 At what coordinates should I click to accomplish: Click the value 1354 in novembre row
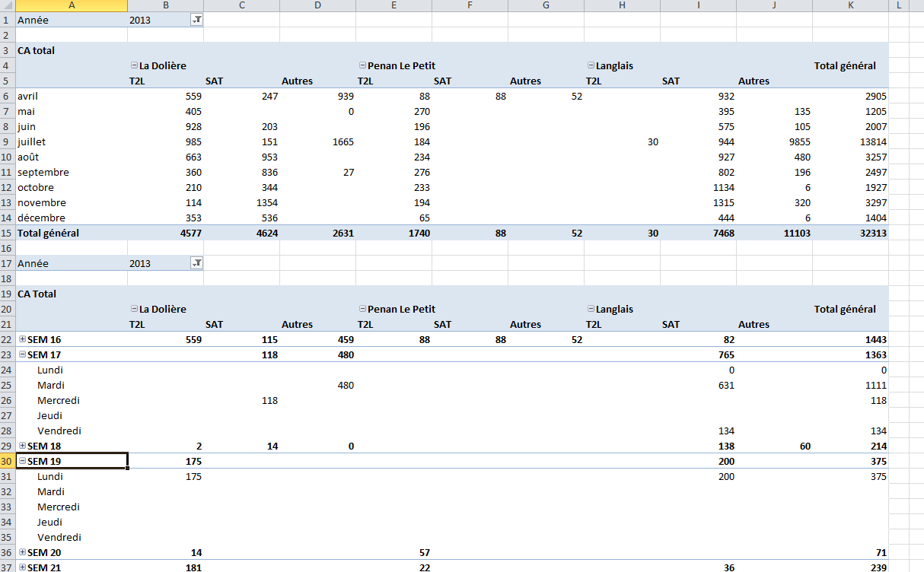click(x=267, y=202)
